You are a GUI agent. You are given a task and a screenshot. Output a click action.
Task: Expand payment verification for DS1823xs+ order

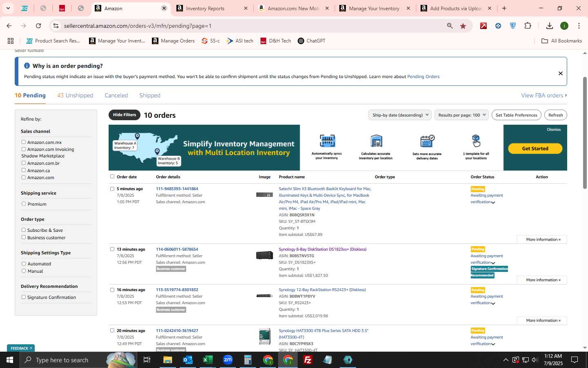pos(493,263)
